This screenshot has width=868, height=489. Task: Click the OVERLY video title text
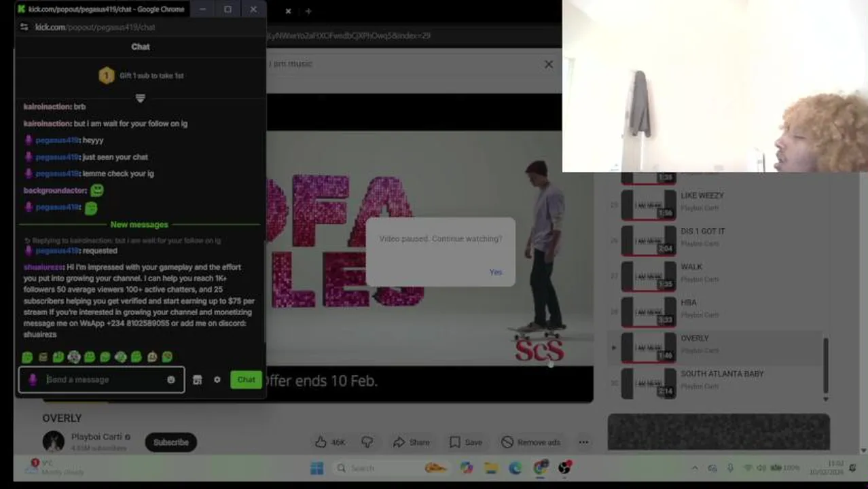point(62,418)
